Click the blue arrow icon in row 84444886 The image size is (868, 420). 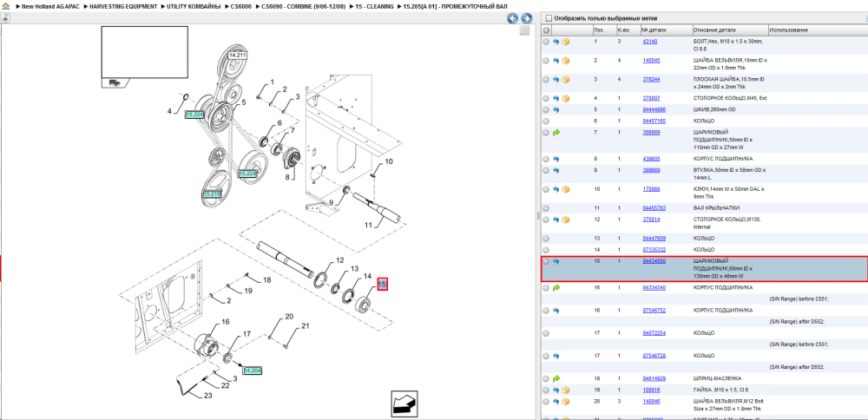click(556, 109)
